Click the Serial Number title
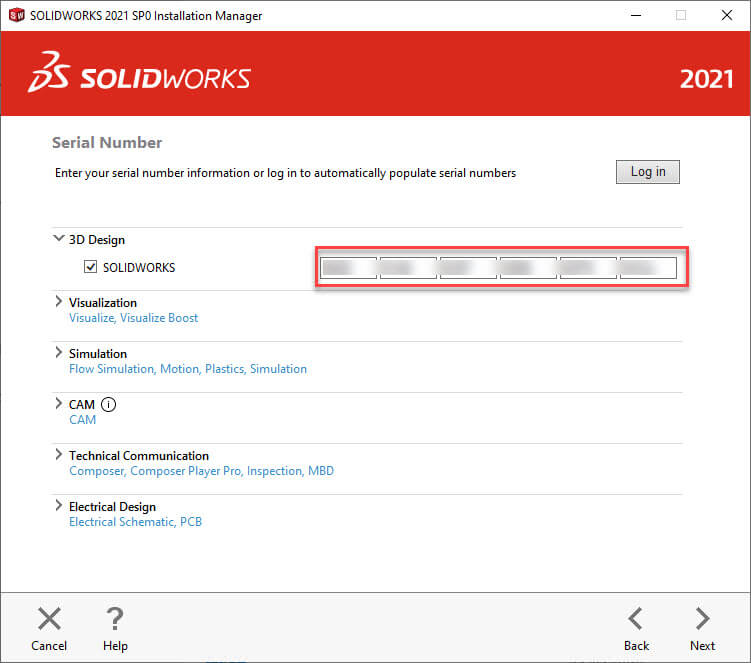This screenshot has height=663, width=751. click(107, 143)
